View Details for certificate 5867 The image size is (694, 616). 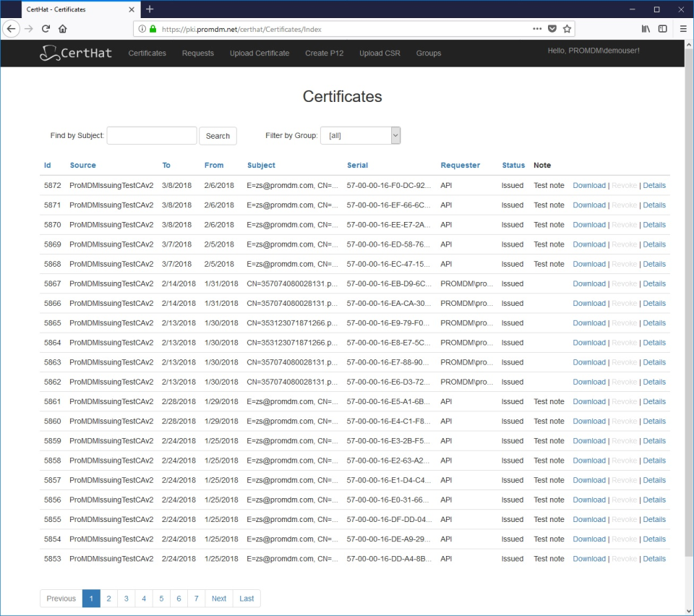click(654, 283)
